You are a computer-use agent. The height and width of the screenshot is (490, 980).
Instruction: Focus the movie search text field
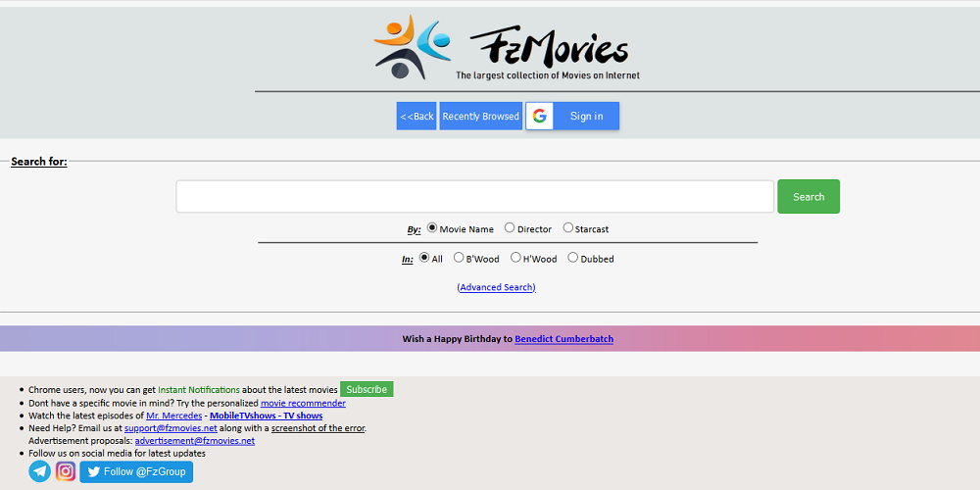[x=475, y=197]
